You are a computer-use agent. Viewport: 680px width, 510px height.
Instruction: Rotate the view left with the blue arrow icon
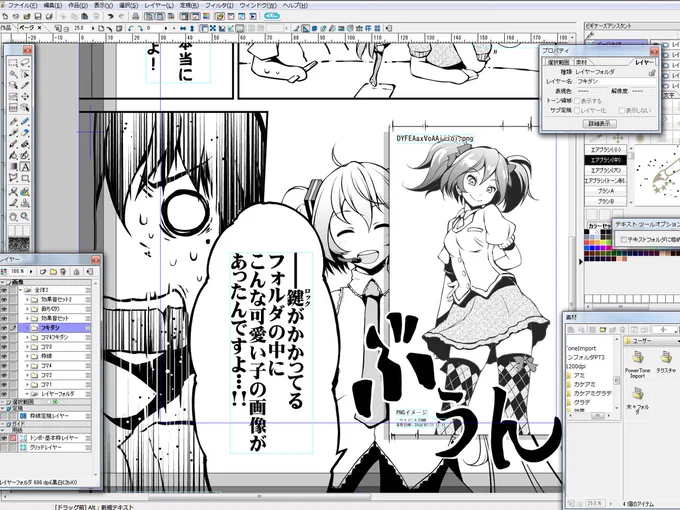point(130,28)
